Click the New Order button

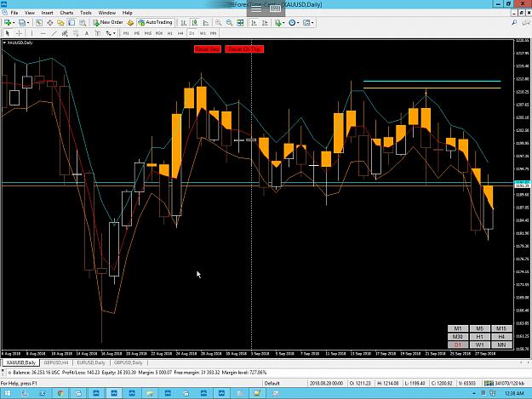[x=108, y=22]
